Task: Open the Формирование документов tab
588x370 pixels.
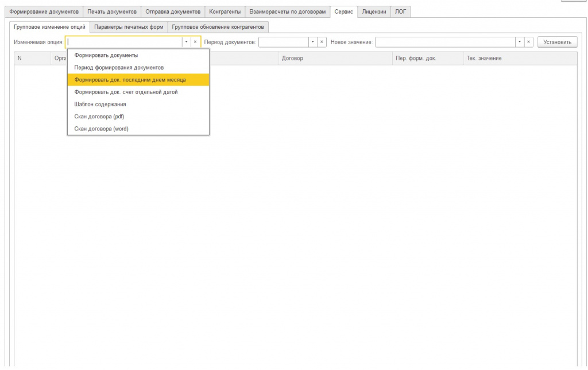Action: [44, 11]
